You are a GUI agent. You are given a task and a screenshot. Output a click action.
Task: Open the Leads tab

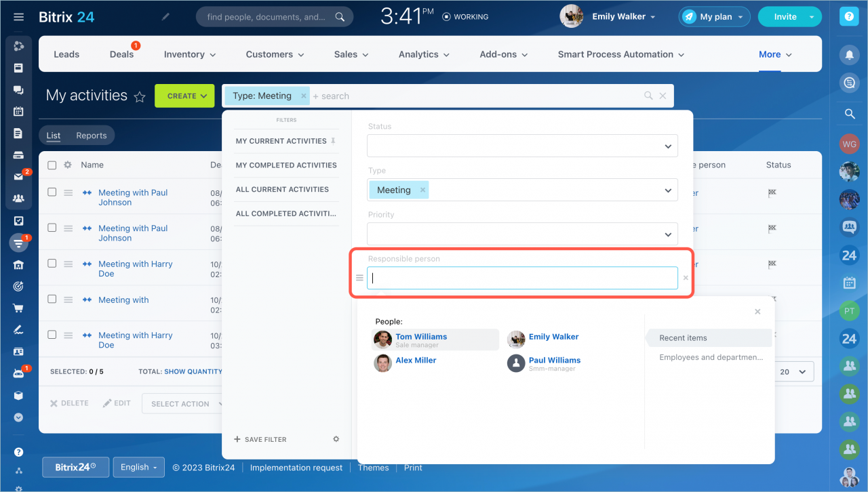click(66, 54)
